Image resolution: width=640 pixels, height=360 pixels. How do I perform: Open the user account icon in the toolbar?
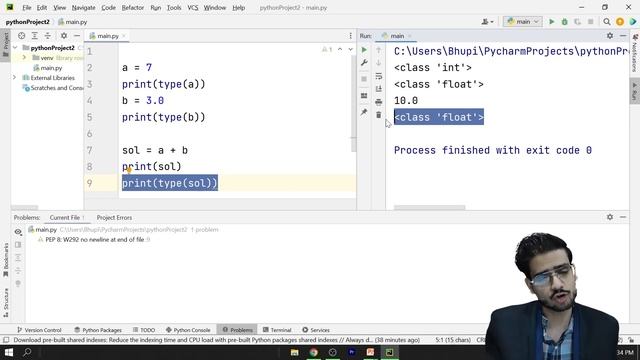(487, 22)
